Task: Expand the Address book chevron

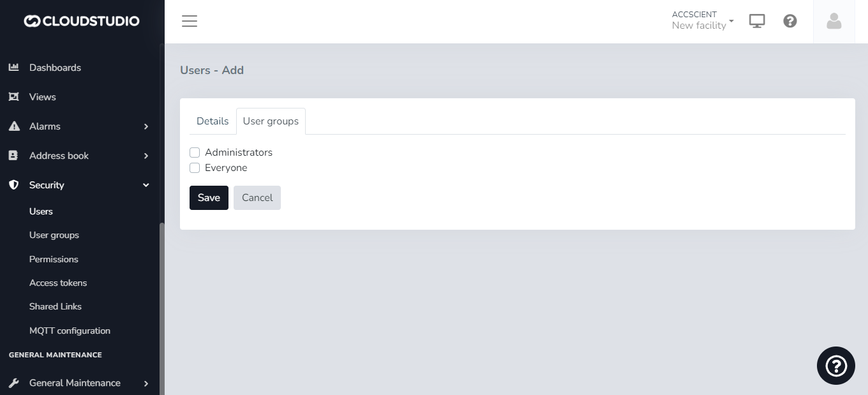Action: (146, 156)
